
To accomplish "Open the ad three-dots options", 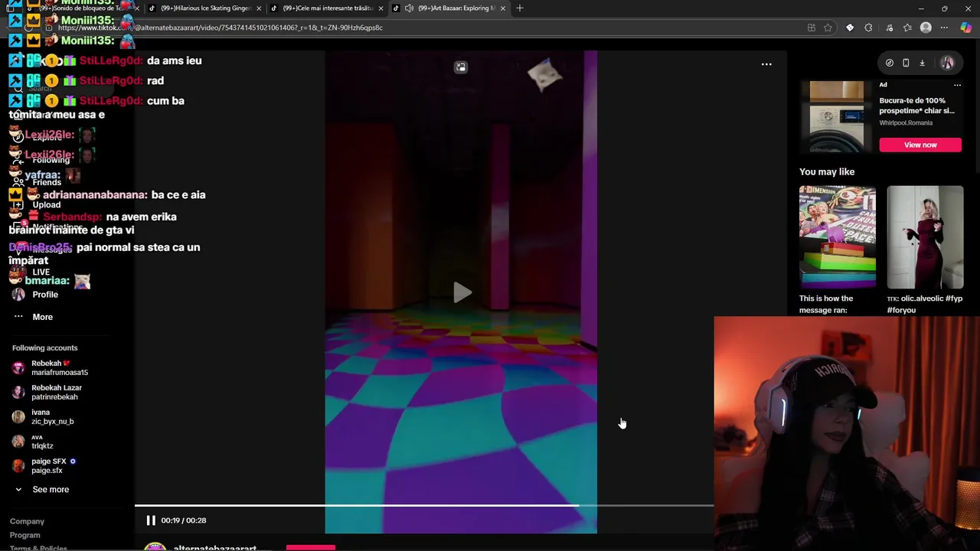I will [957, 85].
